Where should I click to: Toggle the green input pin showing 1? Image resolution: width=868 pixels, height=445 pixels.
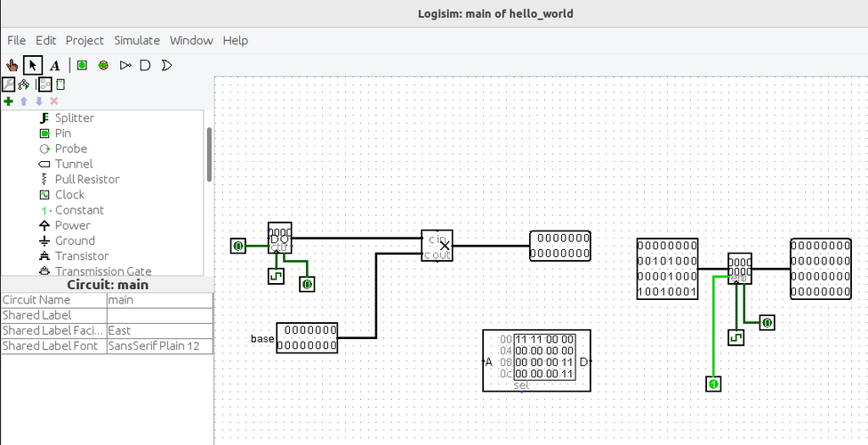(713, 384)
